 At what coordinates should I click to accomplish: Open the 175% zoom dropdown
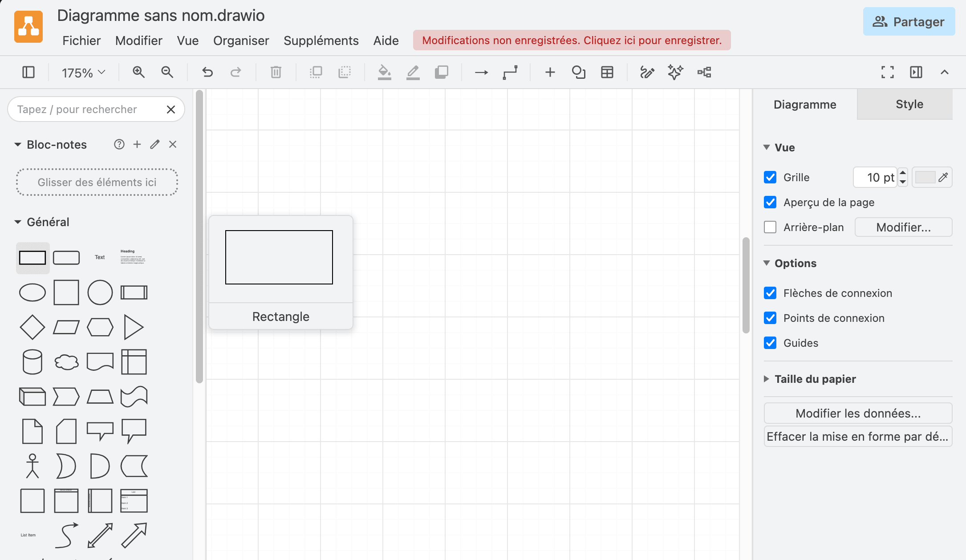[83, 73]
